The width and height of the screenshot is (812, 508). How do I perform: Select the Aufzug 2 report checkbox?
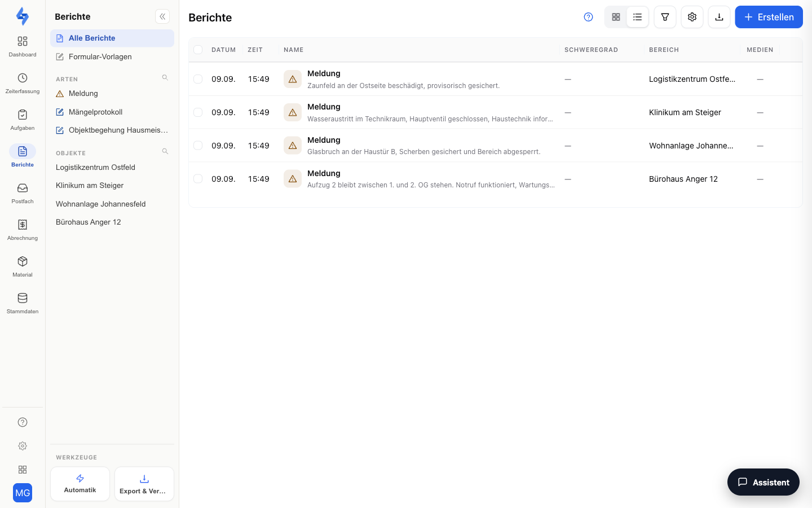(x=198, y=179)
